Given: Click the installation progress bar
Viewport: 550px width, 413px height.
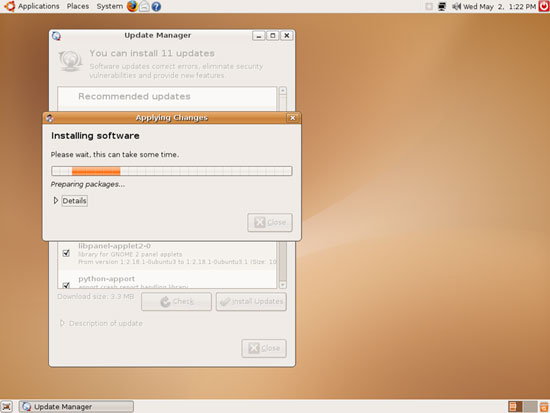Looking at the screenshot, I should 172,171.
